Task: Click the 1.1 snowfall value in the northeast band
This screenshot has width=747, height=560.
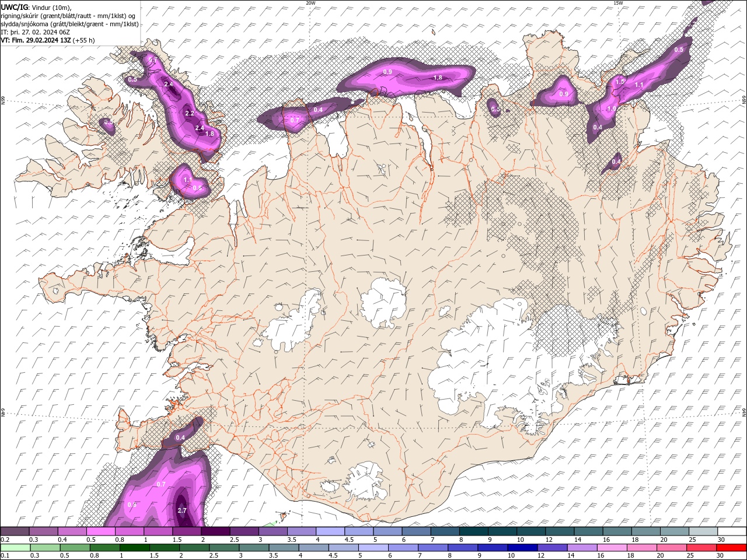Action: (x=639, y=85)
